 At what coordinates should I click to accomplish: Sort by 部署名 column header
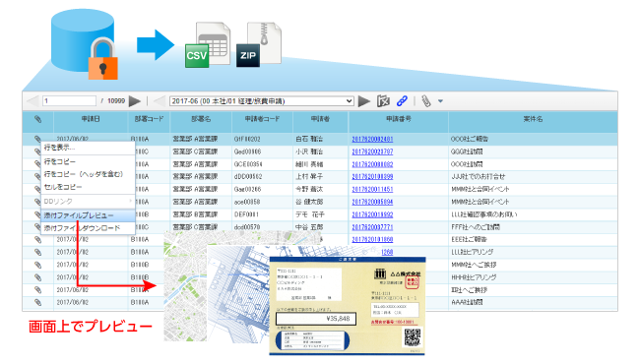(201, 119)
